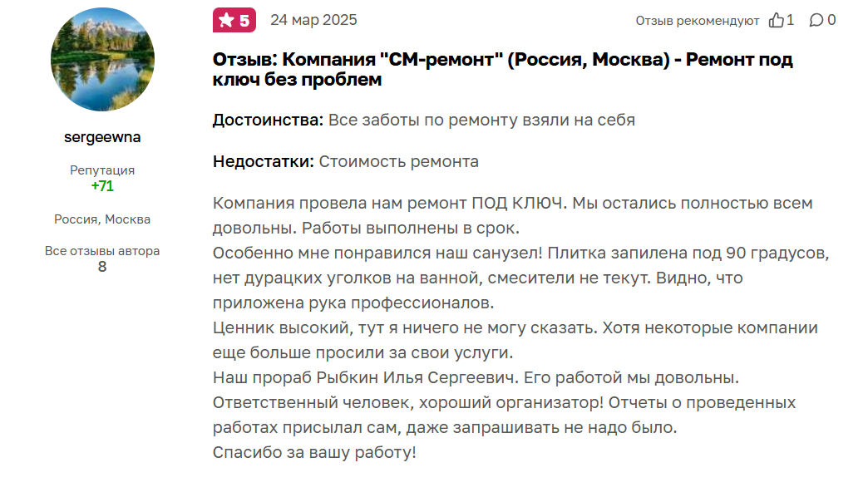Click the comment bubble icon
This screenshot has width=868, height=497.
tap(816, 20)
